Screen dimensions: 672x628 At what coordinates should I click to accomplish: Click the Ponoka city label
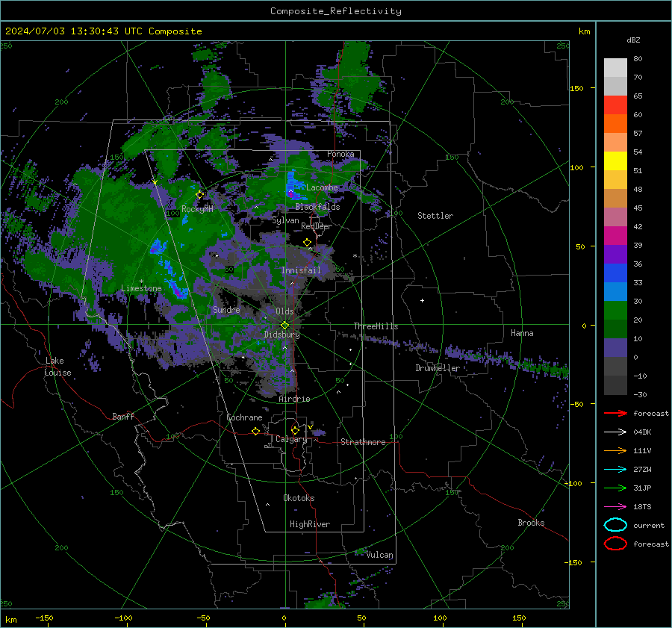point(340,154)
